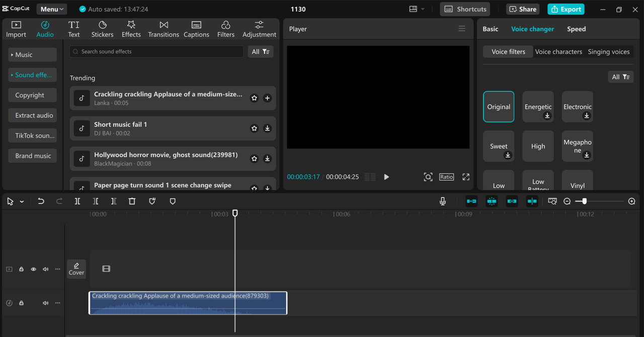Undo the last action

[x=41, y=201]
